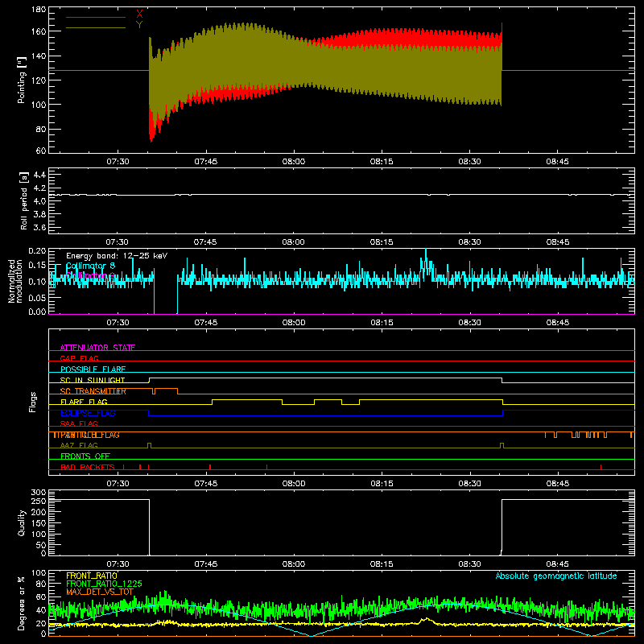Screen dimensions: 644x644
Task: Select the POSSIBLE_FLARE flag label
Action: [x=93, y=369]
